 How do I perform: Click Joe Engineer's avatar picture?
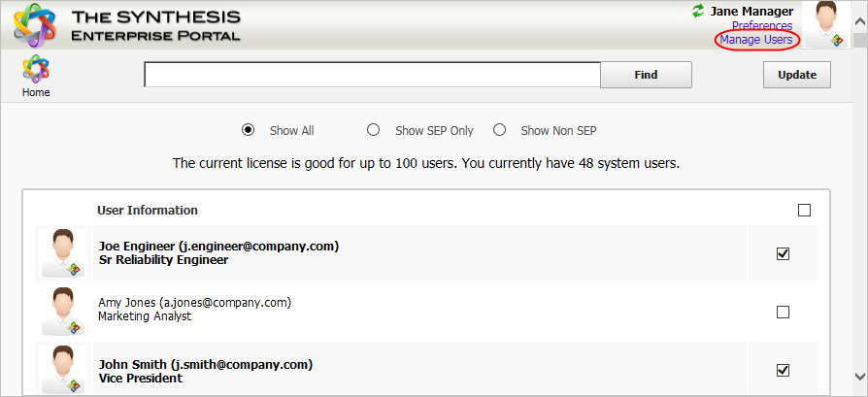tap(63, 253)
